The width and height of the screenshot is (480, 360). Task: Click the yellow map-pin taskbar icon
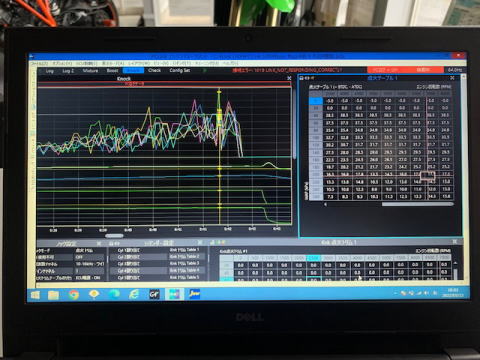click(94, 294)
